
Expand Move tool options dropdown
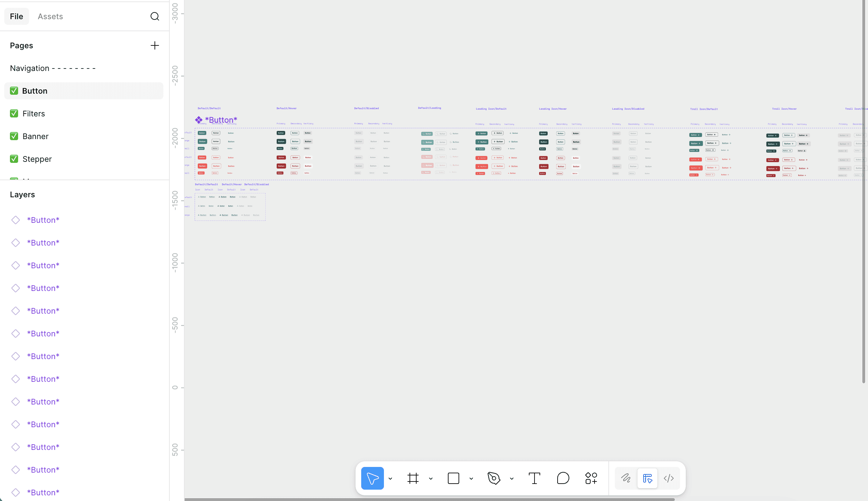click(390, 479)
